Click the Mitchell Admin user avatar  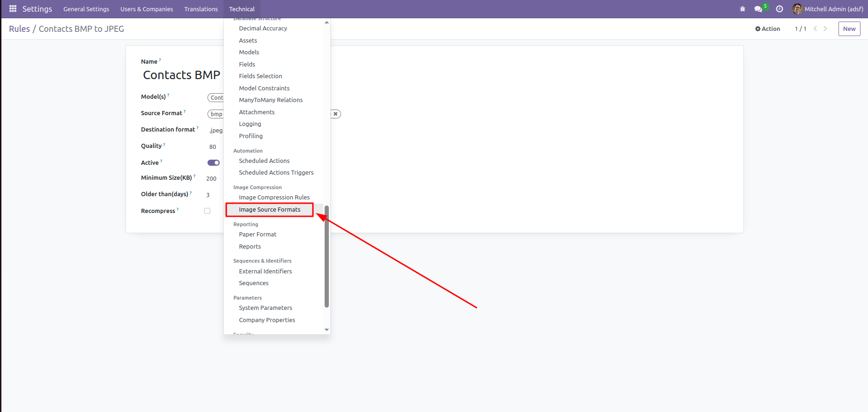797,9
